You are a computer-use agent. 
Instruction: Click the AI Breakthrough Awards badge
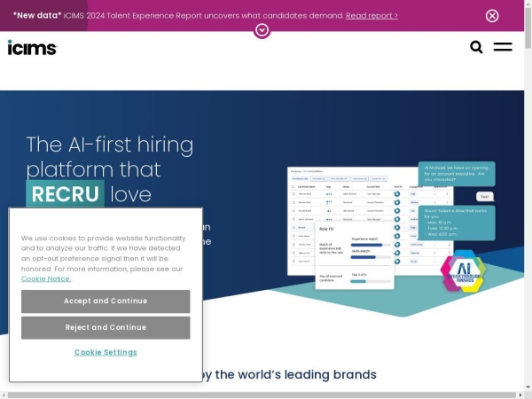464,271
